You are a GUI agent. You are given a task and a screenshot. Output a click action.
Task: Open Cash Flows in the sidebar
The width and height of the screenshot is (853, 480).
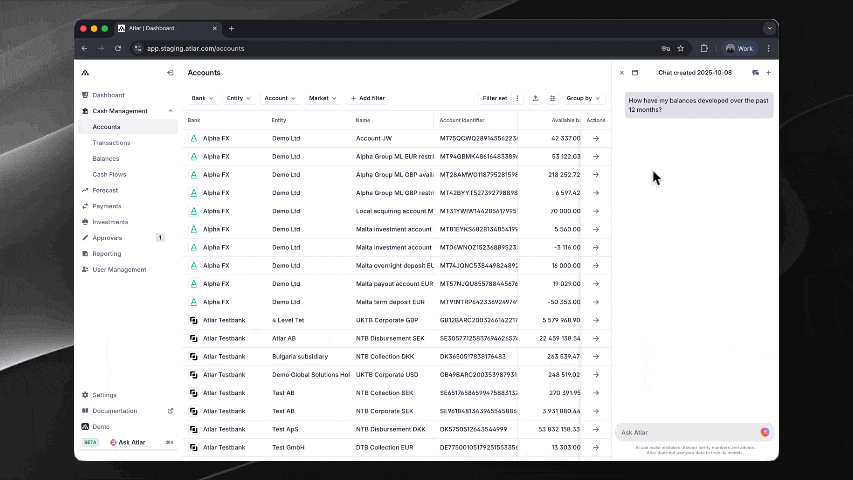[x=109, y=174]
